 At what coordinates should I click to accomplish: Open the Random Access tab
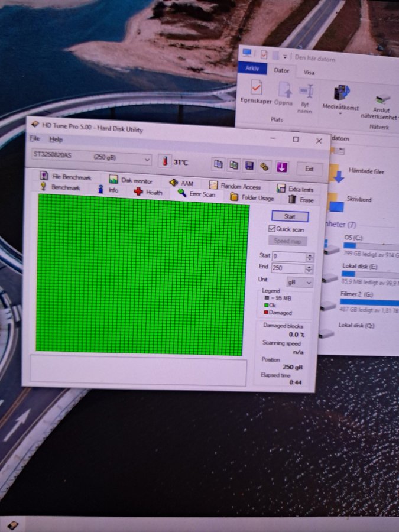tap(235, 186)
